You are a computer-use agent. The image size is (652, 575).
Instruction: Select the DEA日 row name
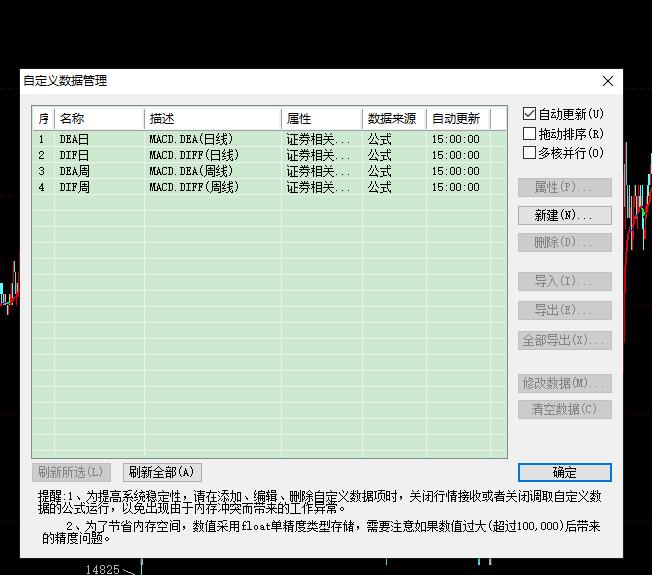(x=74, y=139)
